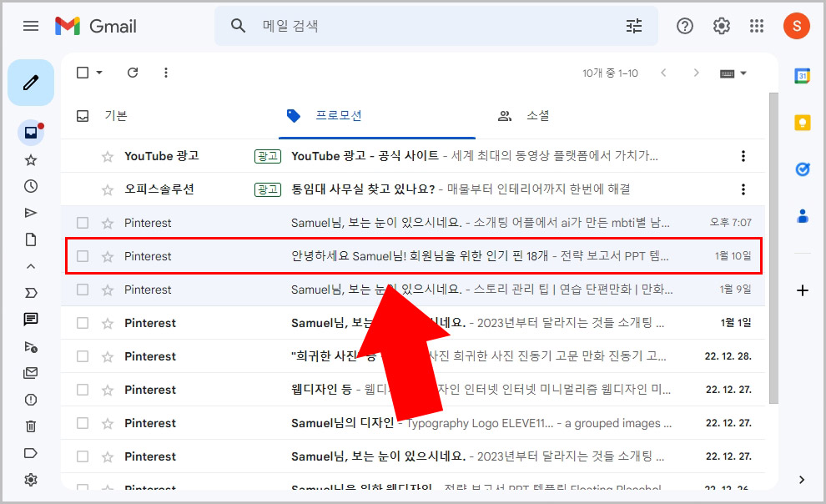Open the select dropdown arrow beside checkbox

tap(99, 73)
